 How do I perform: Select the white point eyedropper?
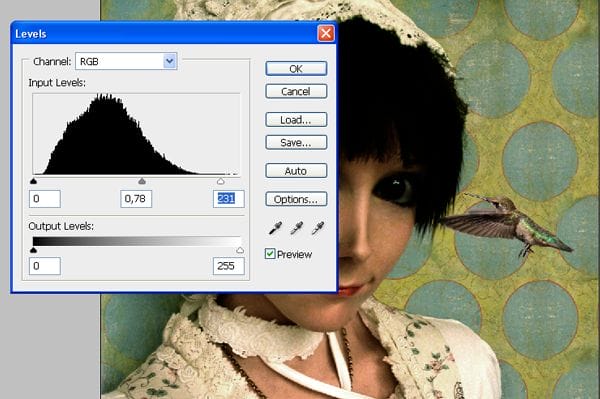coord(318,228)
